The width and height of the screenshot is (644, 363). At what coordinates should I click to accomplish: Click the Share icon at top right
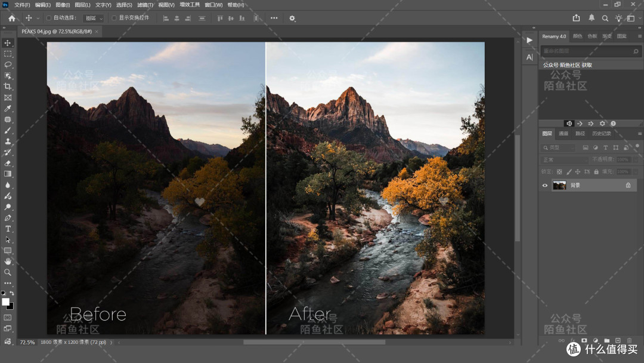576,18
